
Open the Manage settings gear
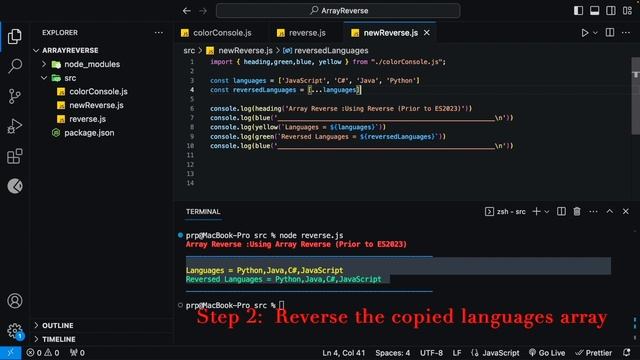pos(15,331)
